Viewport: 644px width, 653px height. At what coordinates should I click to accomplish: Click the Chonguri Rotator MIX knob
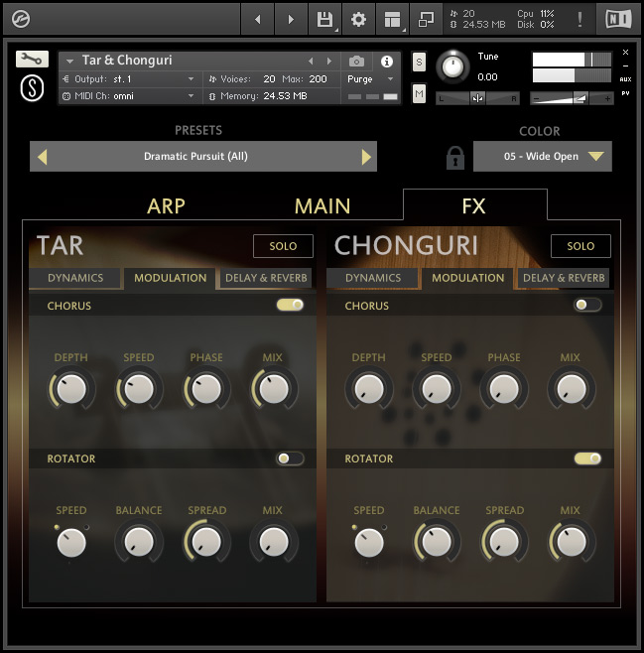point(572,542)
